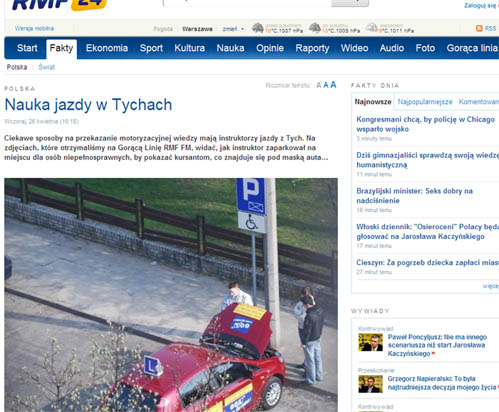Viewport: 499px width, 412px height.
Task: Select the Najnowsze tab
Action: coord(373,102)
